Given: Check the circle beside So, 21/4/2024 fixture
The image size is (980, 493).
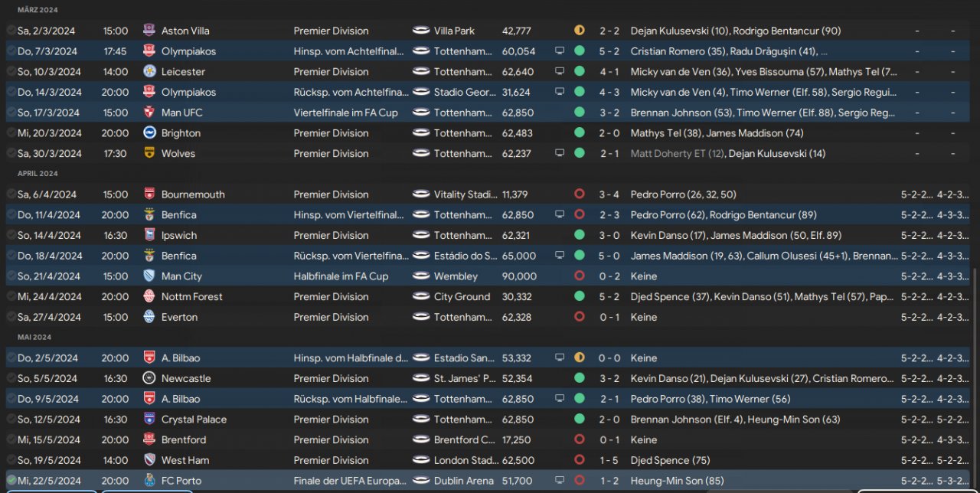Looking at the screenshot, I should (11, 276).
